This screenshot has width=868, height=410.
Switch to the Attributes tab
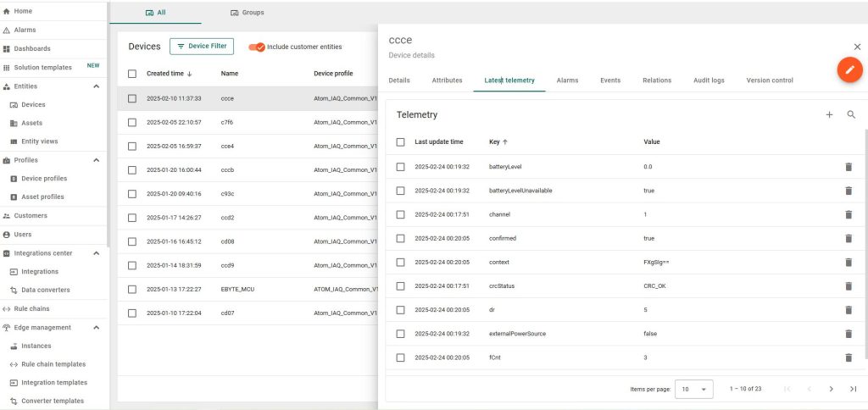[447, 80]
